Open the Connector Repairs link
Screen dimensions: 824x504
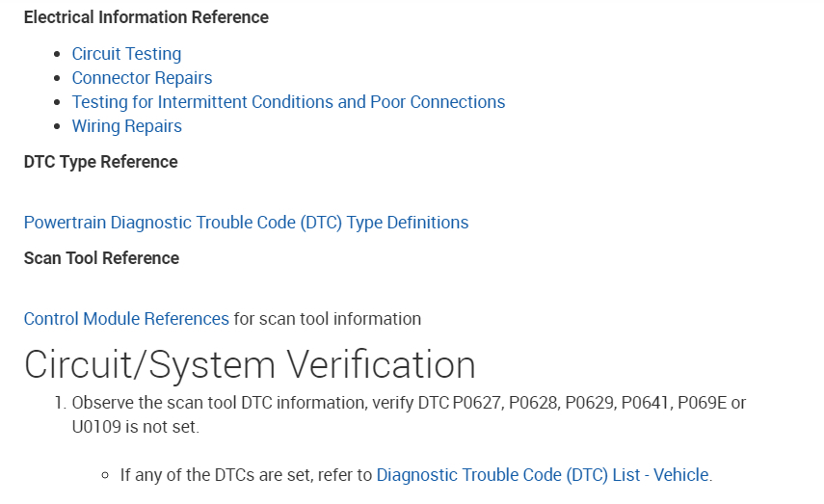pyautogui.click(x=142, y=78)
